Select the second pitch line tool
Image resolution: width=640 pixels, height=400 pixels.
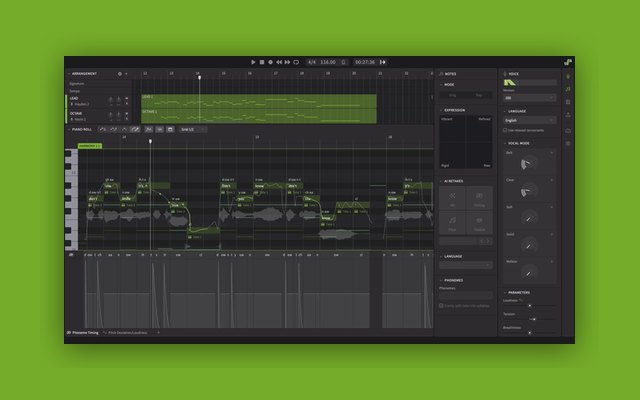(113, 129)
